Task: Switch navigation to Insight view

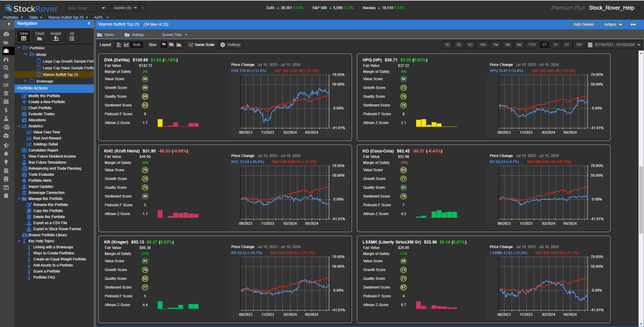Action: coord(56,36)
